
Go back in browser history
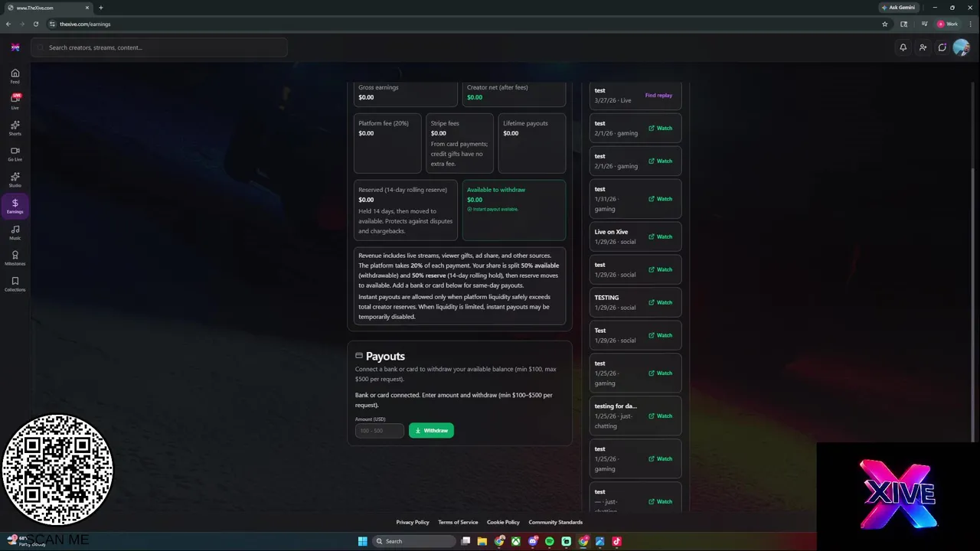click(8, 24)
